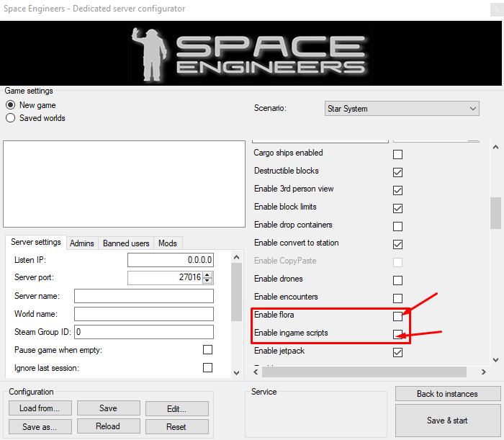Go to the Mods tab
Screen dimensions: 504x440
[x=168, y=243]
